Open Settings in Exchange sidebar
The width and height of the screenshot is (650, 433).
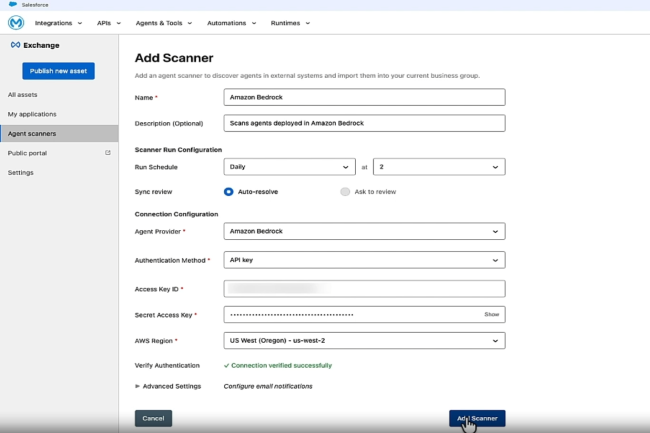[x=20, y=172]
